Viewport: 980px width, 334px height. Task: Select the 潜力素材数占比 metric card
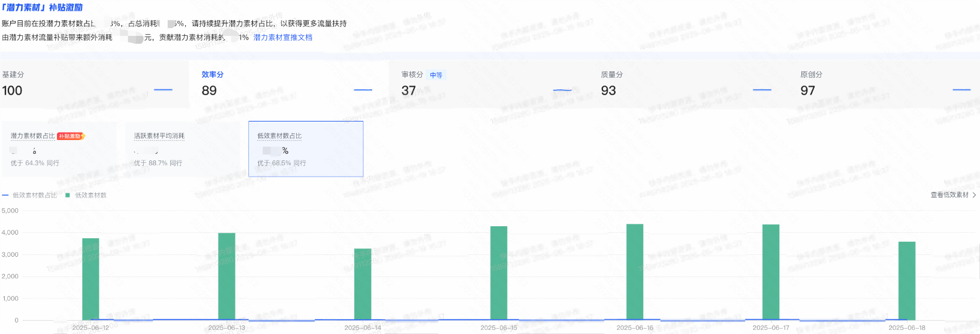point(59,149)
